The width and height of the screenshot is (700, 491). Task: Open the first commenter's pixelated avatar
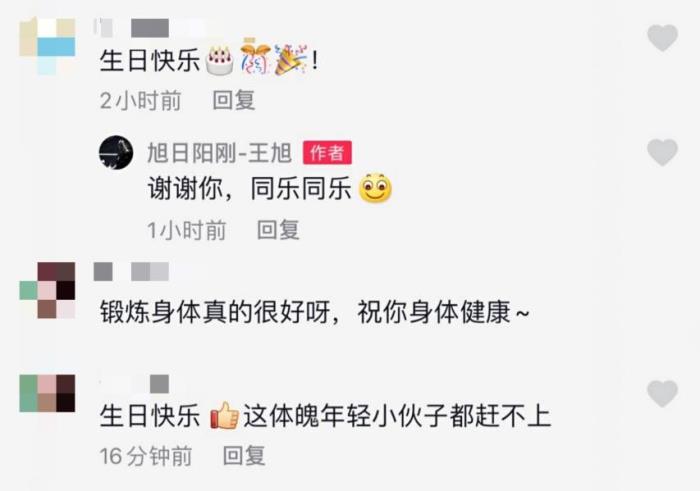pos(47,46)
